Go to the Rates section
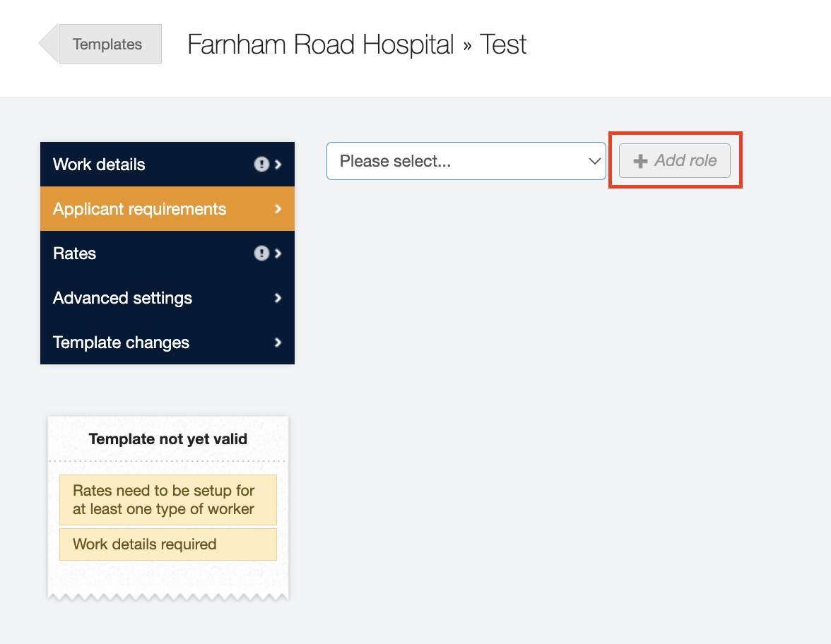The height and width of the screenshot is (644, 831). (75, 254)
